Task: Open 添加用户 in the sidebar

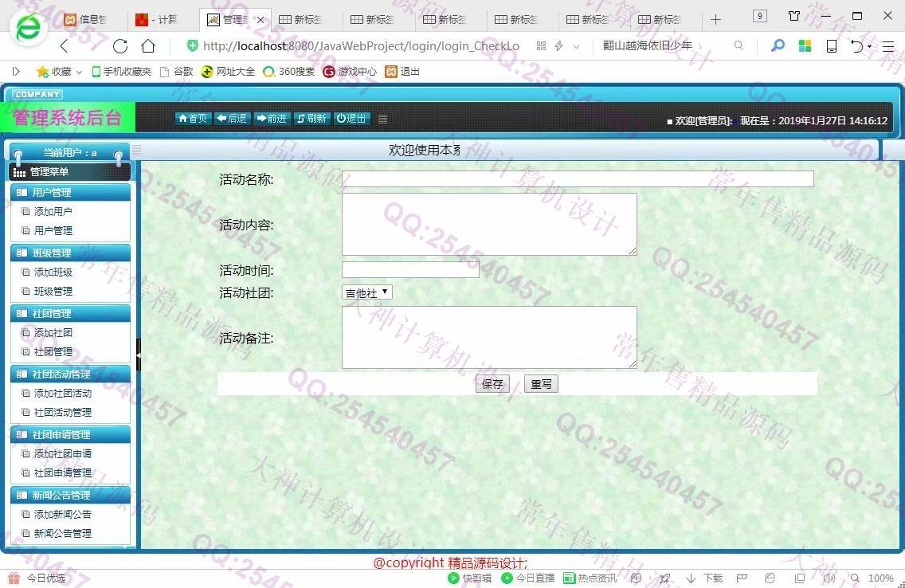Action: click(53, 212)
